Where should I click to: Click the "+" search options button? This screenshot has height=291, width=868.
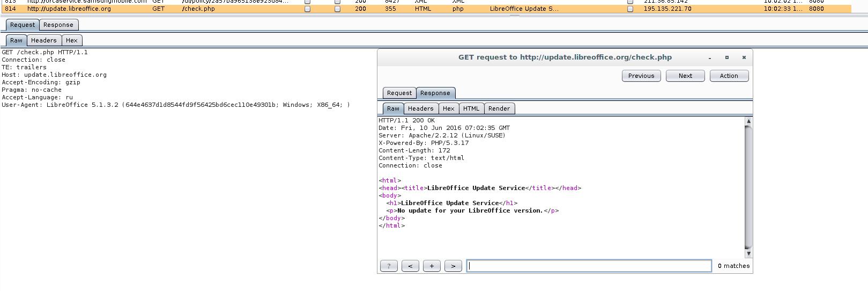pyautogui.click(x=432, y=266)
